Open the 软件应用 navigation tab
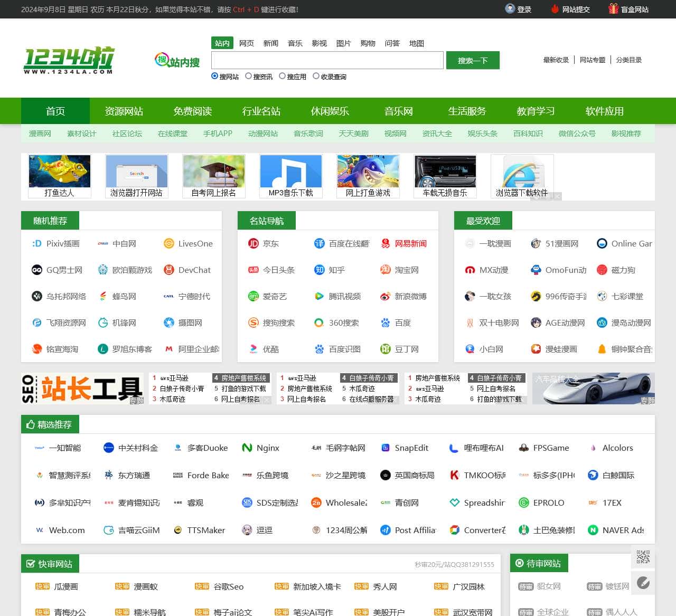This screenshot has height=616, width=676. 604,111
